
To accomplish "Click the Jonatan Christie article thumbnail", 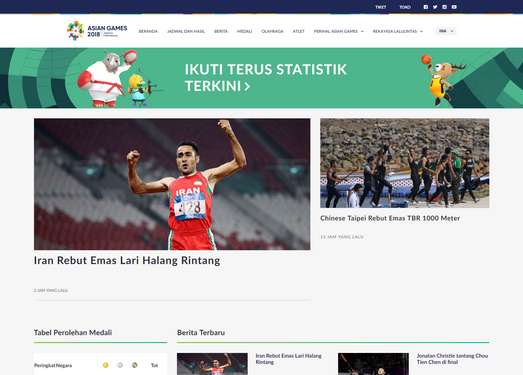I will tap(373, 364).
